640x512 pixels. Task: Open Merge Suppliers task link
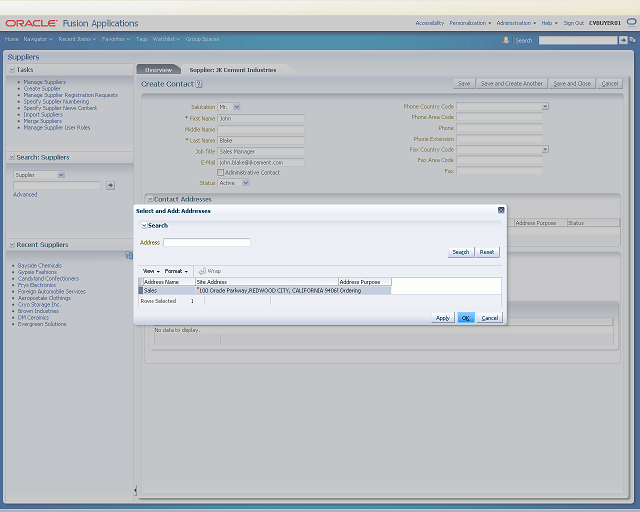tap(42, 121)
